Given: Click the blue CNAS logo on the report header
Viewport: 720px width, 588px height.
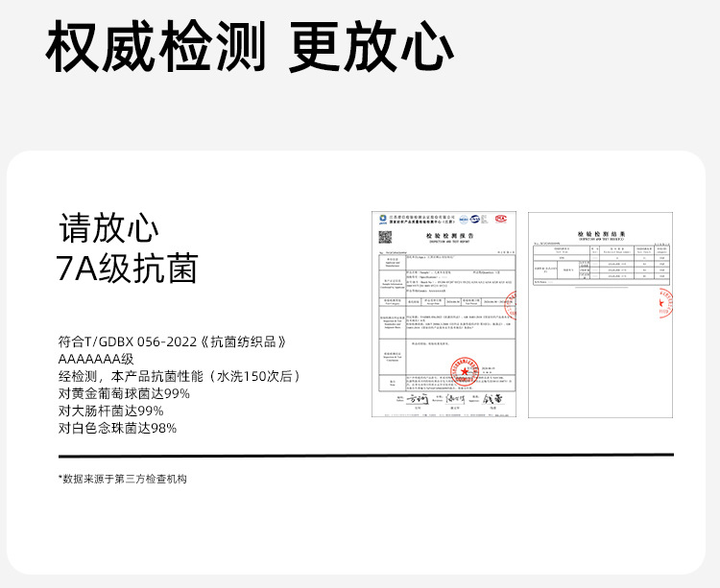Looking at the screenshot, I should click(475, 220).
